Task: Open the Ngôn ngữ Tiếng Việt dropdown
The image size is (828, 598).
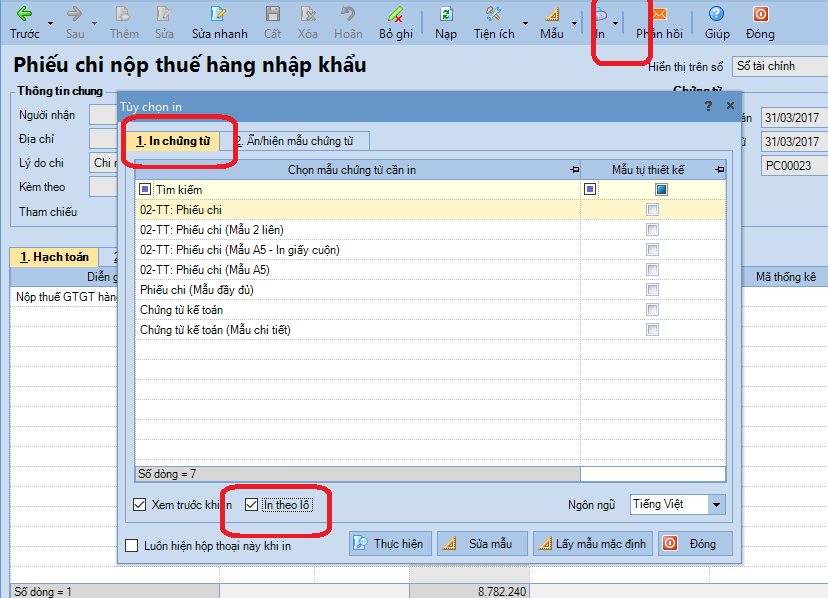Action: coord(716,504)
